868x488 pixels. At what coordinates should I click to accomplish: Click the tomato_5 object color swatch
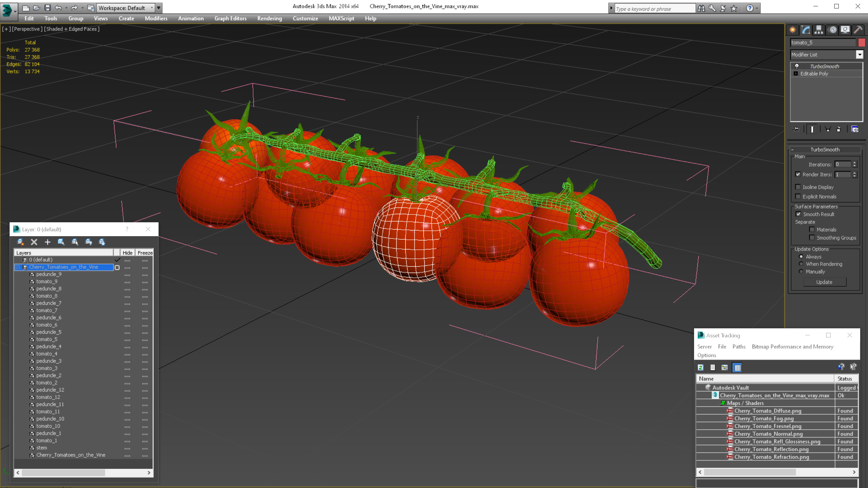[x=862, y=42]
